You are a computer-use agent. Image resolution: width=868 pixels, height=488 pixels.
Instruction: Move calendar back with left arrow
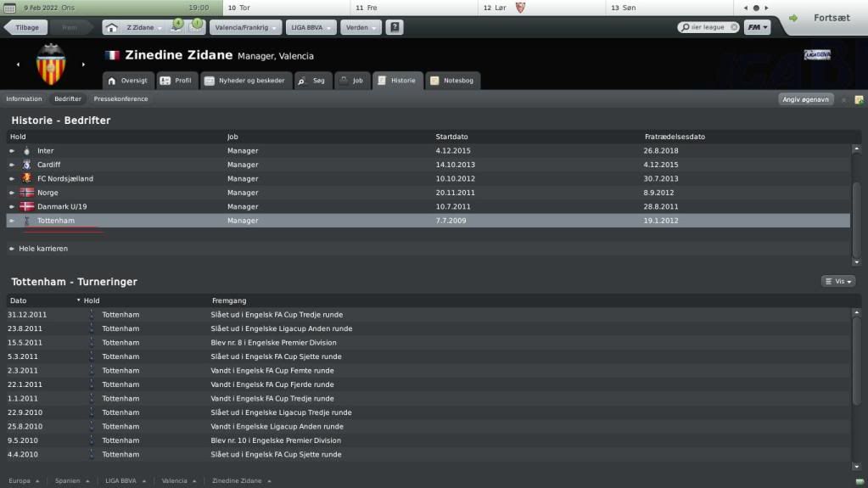coord(746,8)
